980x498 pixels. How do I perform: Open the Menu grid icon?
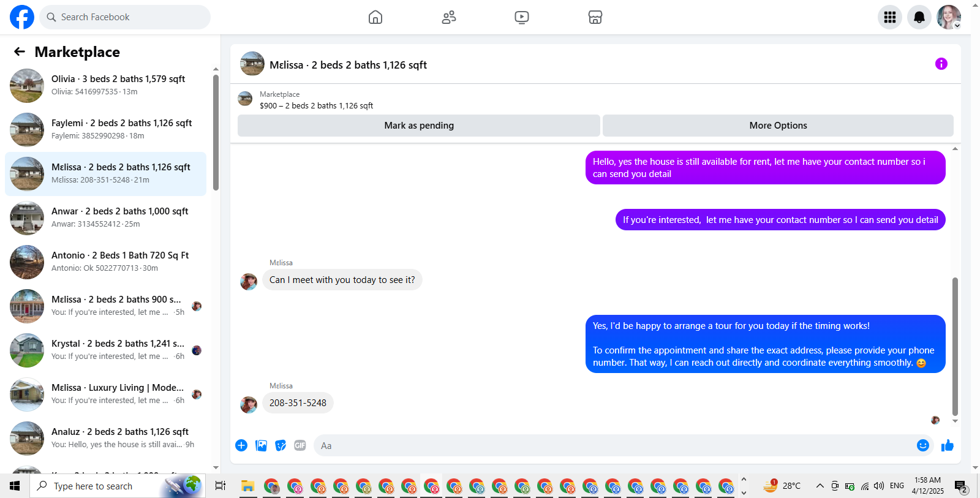(x=890, y=17)
